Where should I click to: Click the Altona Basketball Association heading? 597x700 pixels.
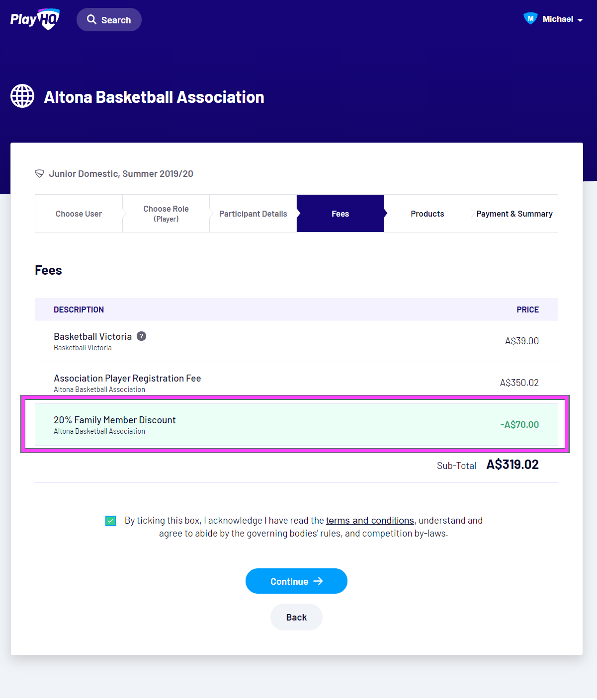point(154,97)
